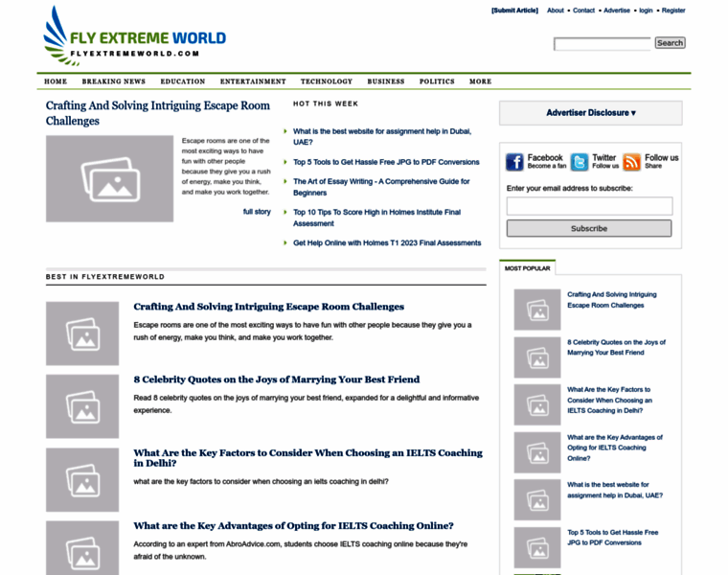The width and height of the screenshot is (728, 575).
Task: Open hot link Holmes Institute Final Assessment tips
Action: point(376,218)
